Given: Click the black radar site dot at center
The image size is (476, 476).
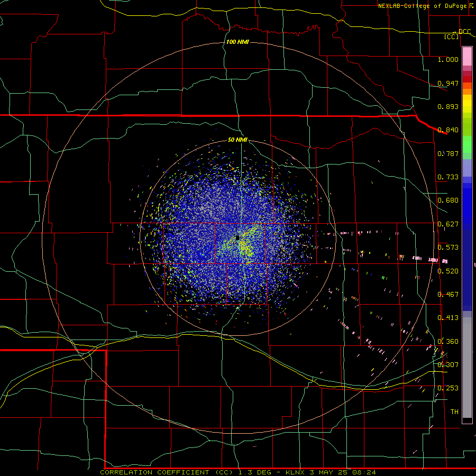Looking at the screenshot, I should click(237, 237).
